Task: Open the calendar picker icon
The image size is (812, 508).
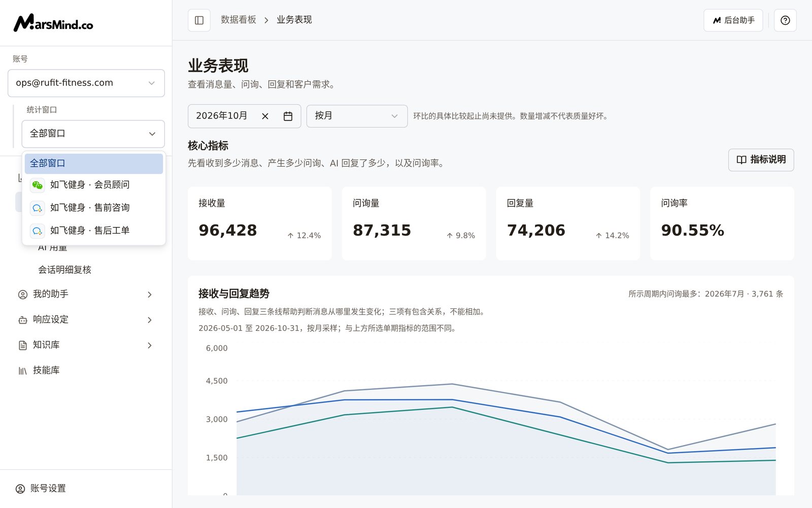Action: (x=288, y=116)
